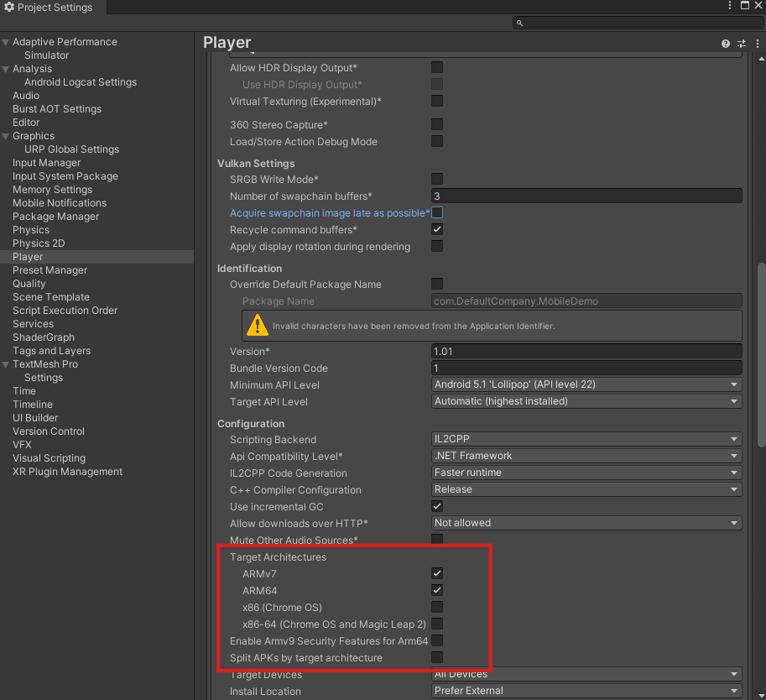Open Project Settings window options menu
The image size is (766, 700).
(730, 5)
